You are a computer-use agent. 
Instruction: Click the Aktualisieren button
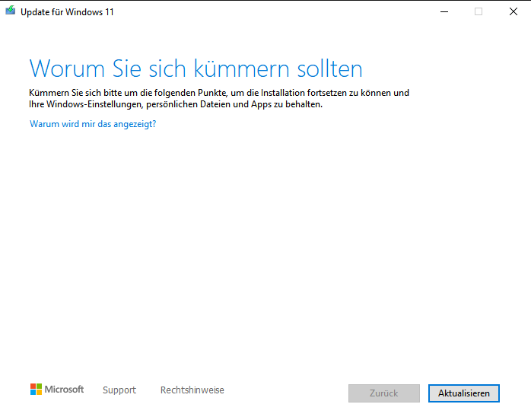(463, 393)
